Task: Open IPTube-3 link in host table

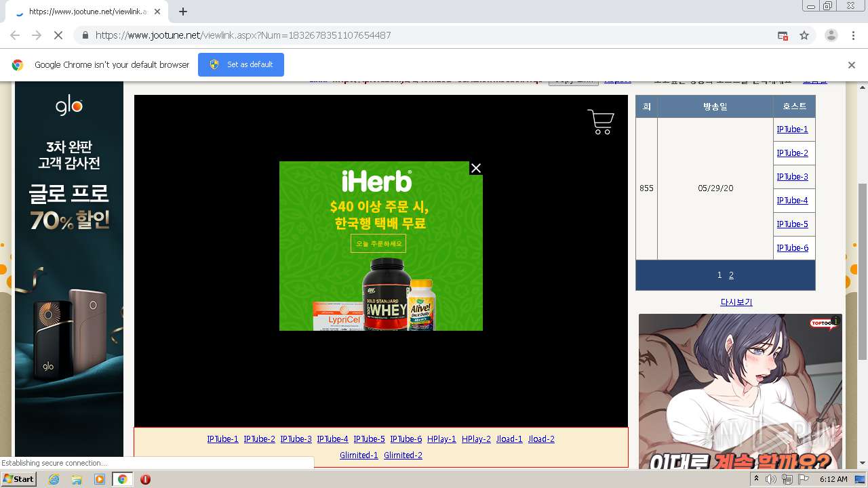Action: 792,177
